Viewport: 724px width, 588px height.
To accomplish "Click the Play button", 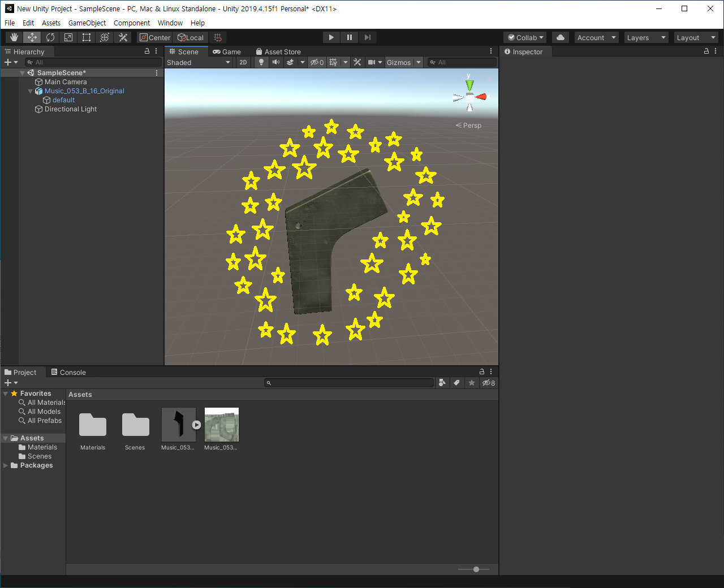I will (x=331, y=37).
